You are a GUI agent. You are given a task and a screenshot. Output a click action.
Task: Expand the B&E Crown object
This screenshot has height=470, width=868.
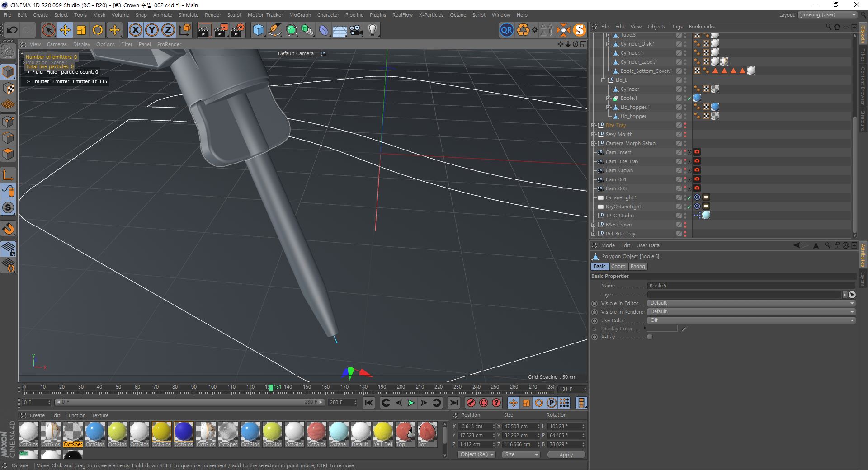[593, 225]
